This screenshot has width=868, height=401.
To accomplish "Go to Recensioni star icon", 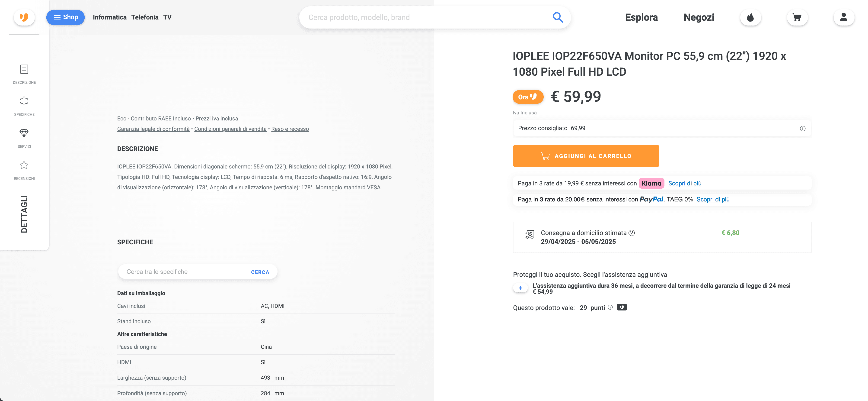I will click(24, 165).
